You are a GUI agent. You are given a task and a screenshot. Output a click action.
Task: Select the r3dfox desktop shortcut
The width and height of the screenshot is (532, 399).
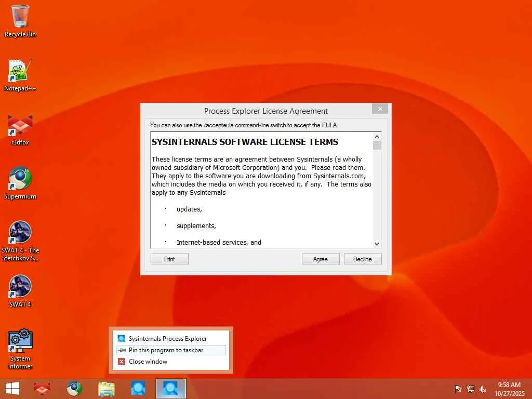(x=20, y=129)
